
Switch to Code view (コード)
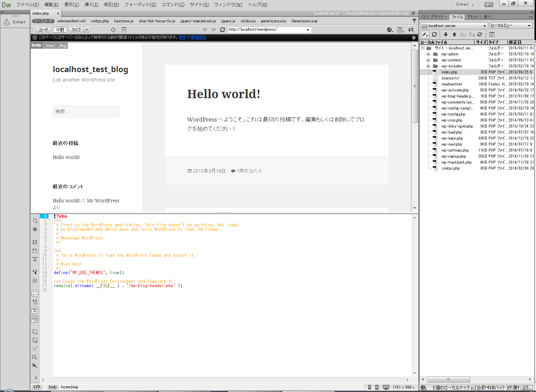[x=43, y=30]
